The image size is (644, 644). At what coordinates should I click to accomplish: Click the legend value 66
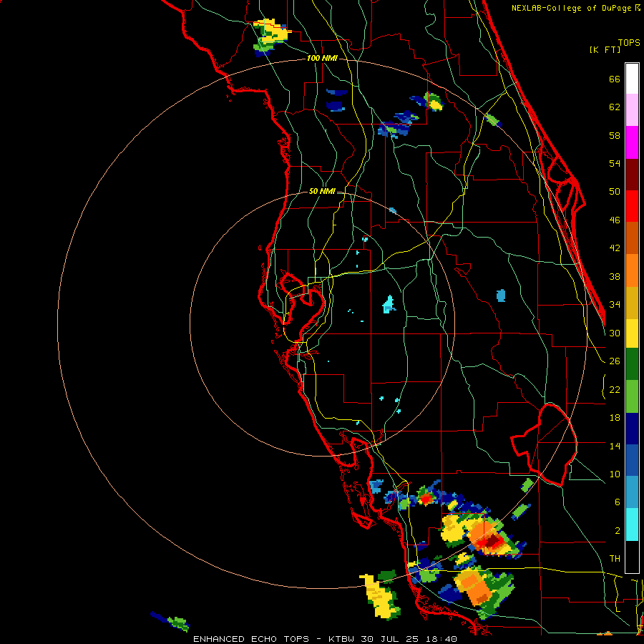click(615, 79)
